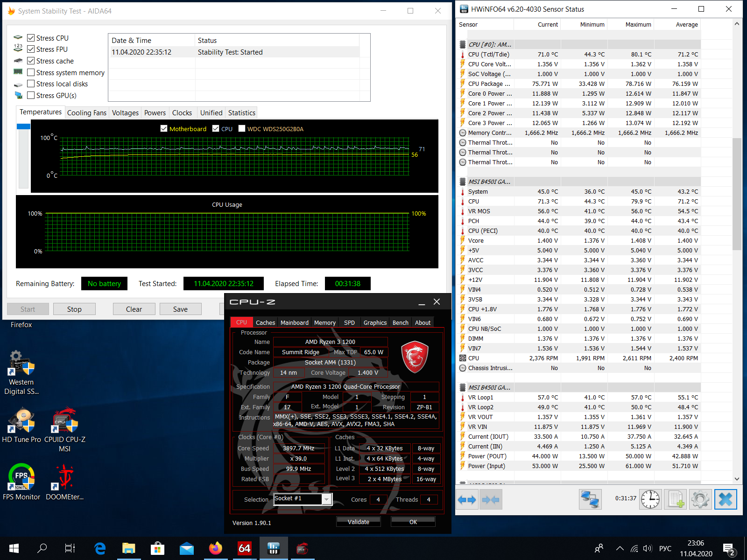The height and width of the screenshot is (560, 747).
Task: Expand all sensors in HWiNFO64 toolbar
Action: coord(467,500)
